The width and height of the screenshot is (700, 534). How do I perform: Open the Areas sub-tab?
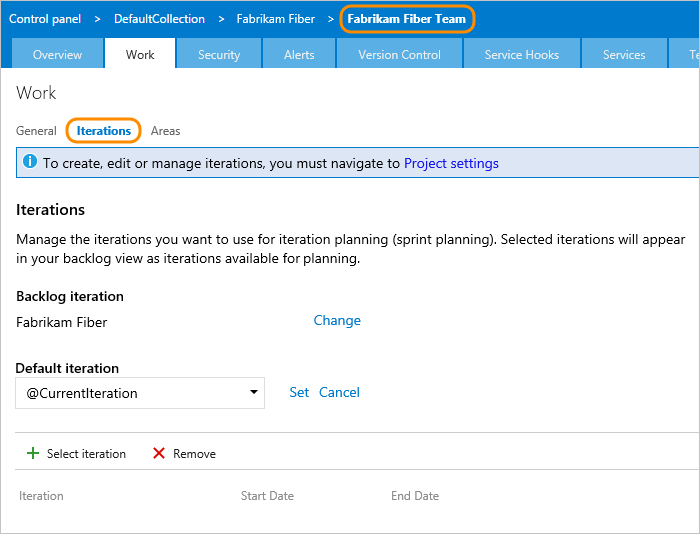[x=165, y=131]
